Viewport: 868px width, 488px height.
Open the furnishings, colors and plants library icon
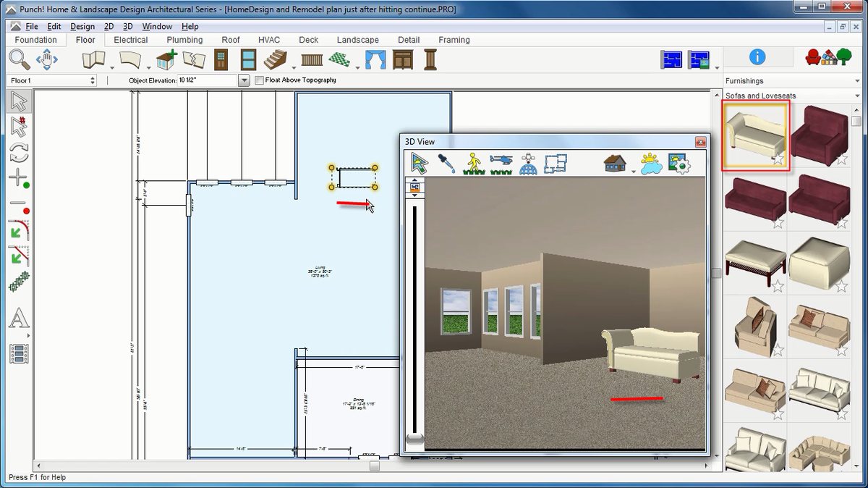click(829, 56)
